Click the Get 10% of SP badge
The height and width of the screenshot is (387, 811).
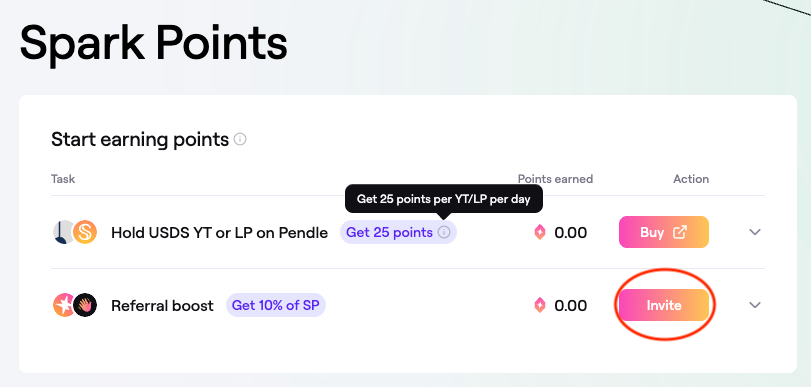pyautogui.click(x=276, y=305)
